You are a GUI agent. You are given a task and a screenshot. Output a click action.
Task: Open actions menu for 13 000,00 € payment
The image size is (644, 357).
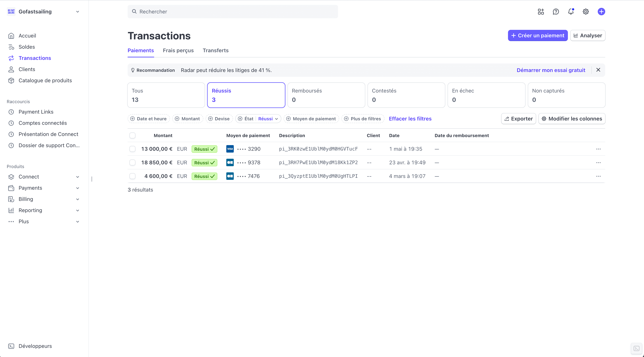point(598,149)
